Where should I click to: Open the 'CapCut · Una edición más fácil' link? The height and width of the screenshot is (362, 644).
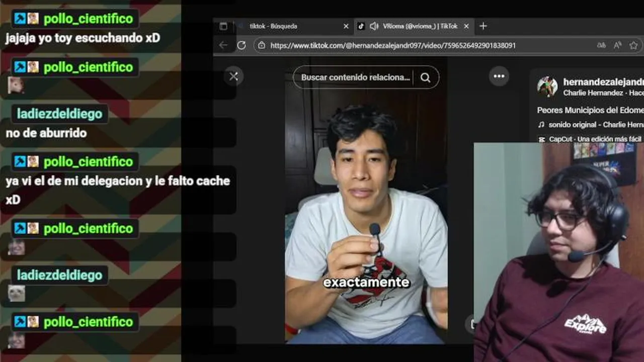coord(596,139)
